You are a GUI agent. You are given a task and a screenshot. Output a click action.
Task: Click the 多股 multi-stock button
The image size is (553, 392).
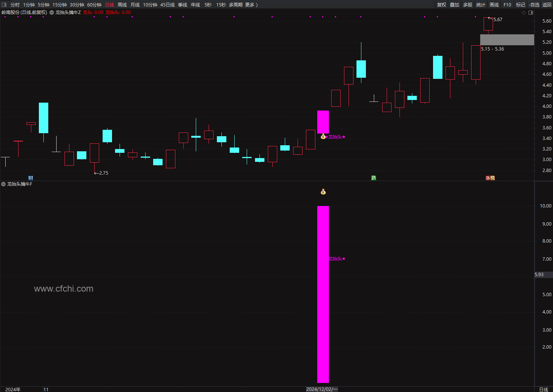click(x=468, y=5)
